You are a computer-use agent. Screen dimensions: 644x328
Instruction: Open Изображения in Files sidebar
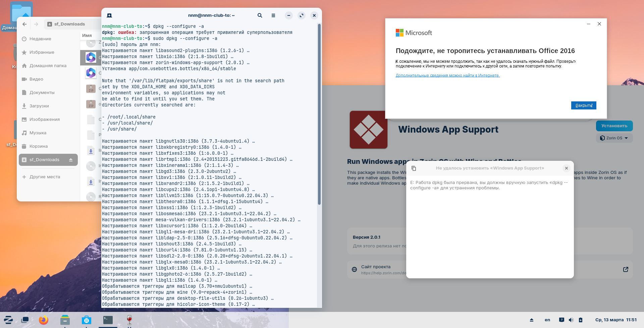(48, 120)
